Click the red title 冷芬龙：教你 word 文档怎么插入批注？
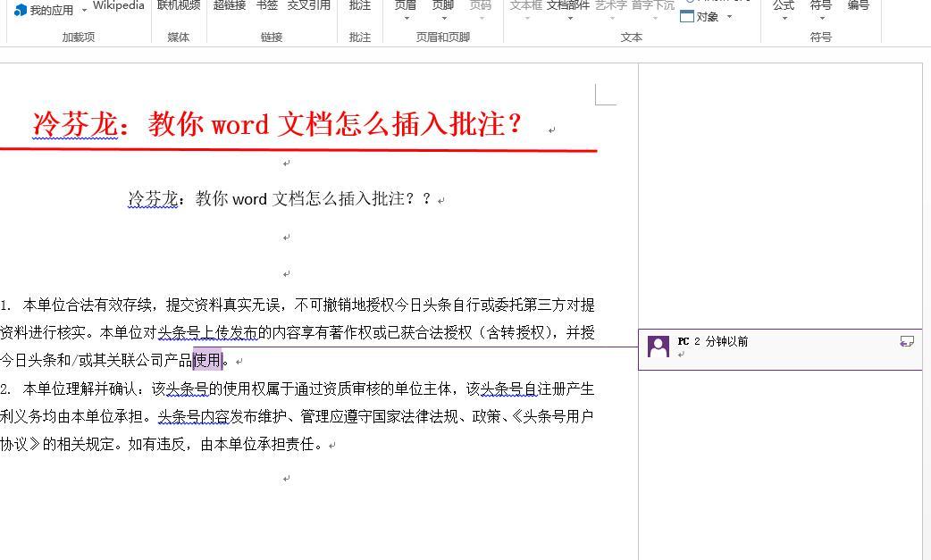Image resolution: width=931 pixels, height=560 pixels. tap(277, 124)
